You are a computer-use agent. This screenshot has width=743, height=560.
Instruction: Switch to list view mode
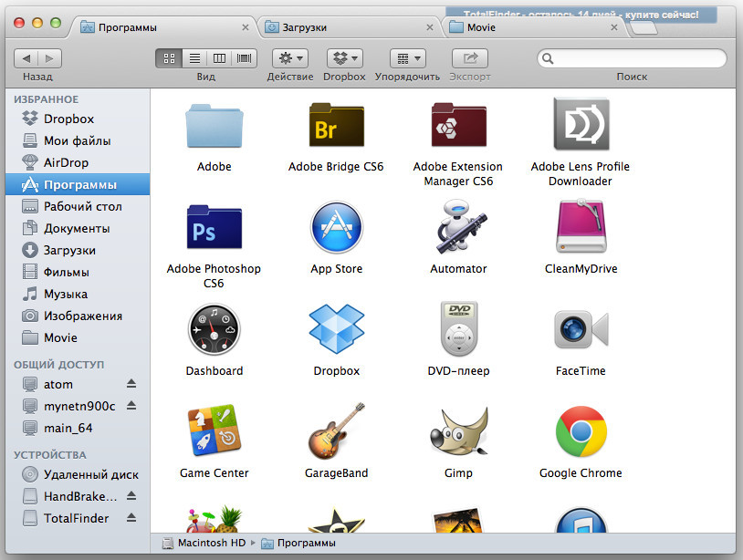click(x=194, y=57)
